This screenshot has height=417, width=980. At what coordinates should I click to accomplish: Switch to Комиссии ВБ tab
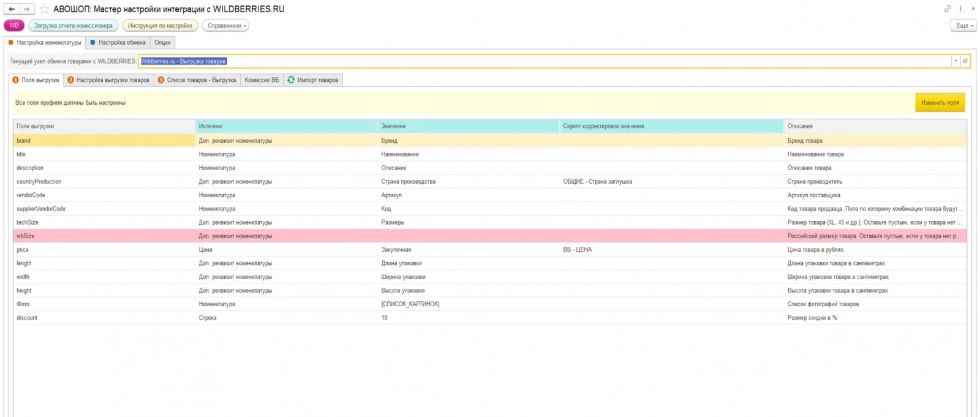[262, 80]
